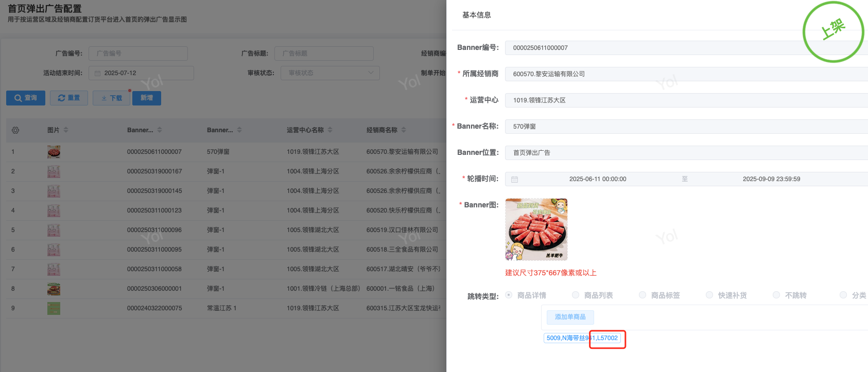Click the 下载 download button

coord(111,98)
